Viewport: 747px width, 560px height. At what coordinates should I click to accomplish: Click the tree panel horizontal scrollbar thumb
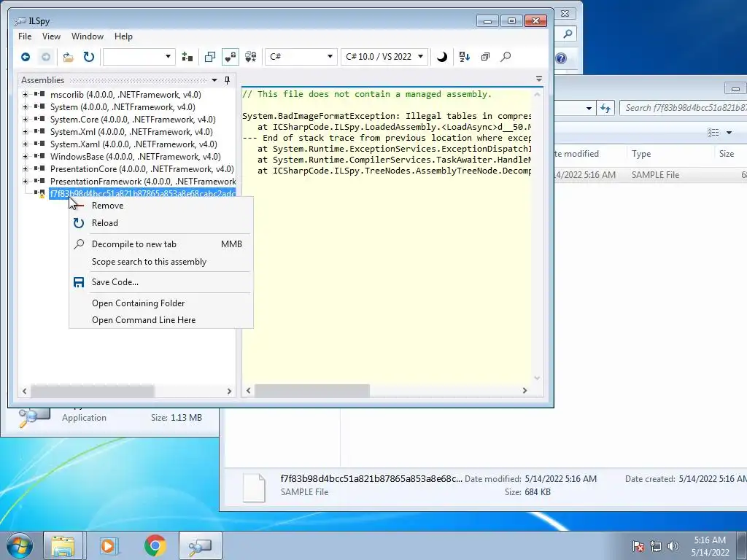(x=93, y=391)
